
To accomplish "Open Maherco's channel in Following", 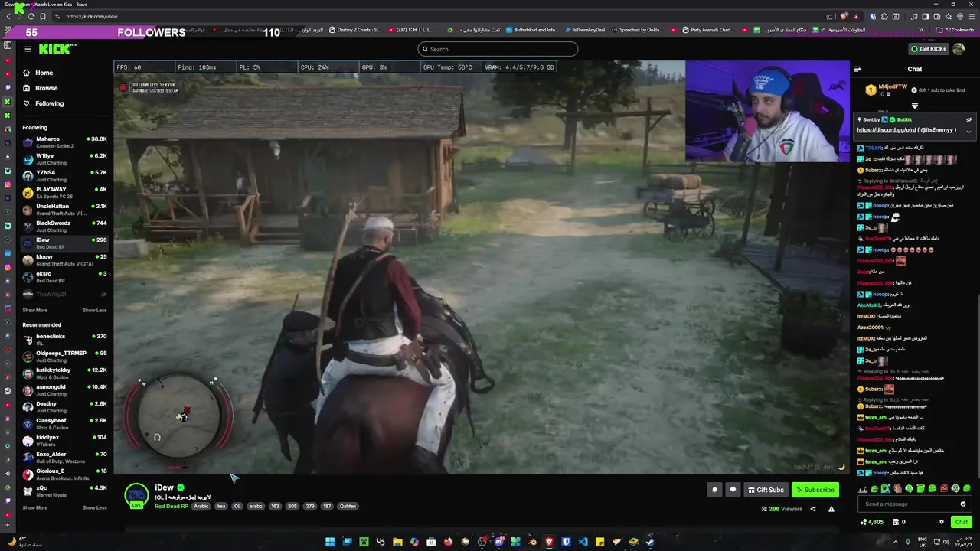I will (64, 142).
